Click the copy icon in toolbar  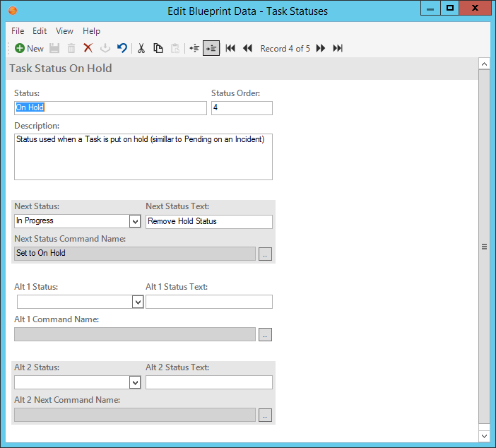click(x=158, y=49)
